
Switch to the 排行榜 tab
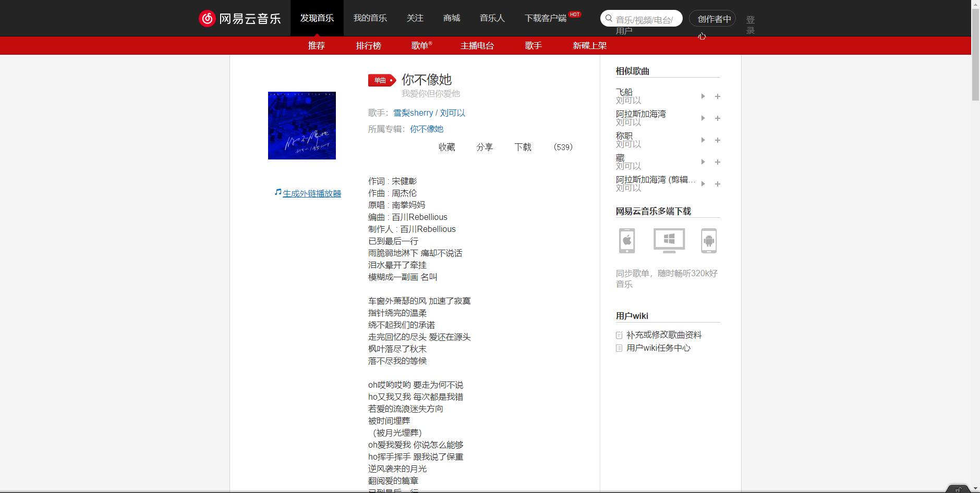click(369, 46)
